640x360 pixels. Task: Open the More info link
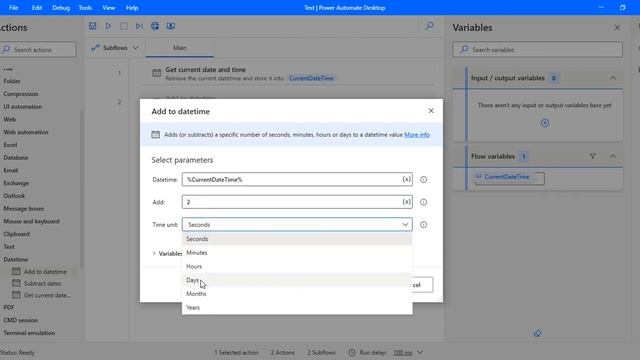(417, 135)
